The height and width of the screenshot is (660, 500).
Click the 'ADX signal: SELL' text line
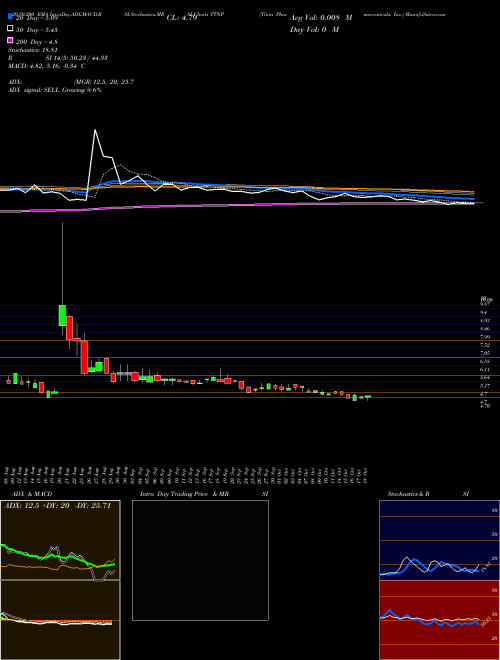(x=55, y=90)
